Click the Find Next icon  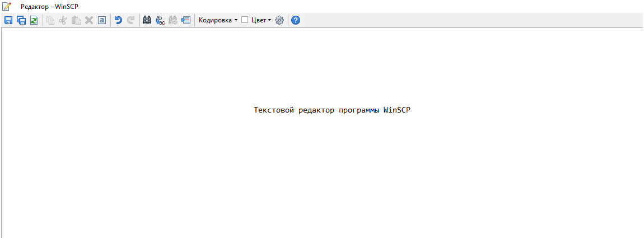click(x=173, y=20)
